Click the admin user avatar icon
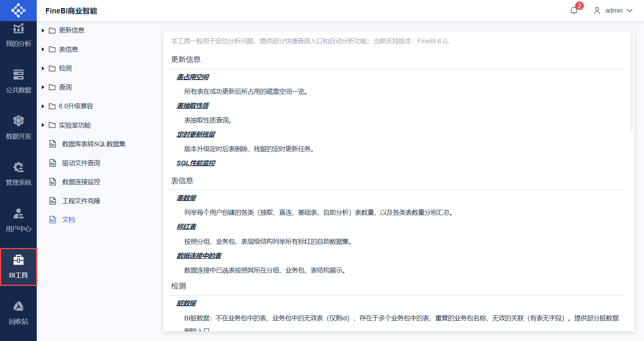Image resolution: width=644 pixels, height=341 pixels. pos(597,11)
